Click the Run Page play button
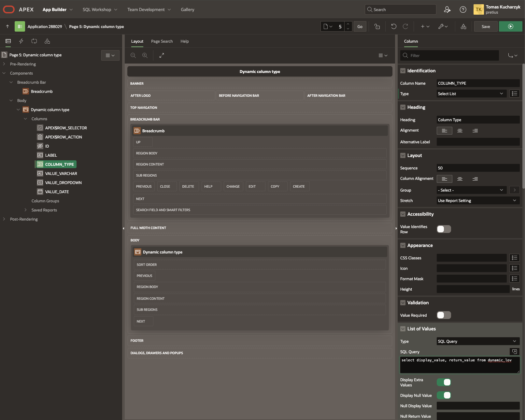This screenshot has height=420, width=525. point(510,26)
